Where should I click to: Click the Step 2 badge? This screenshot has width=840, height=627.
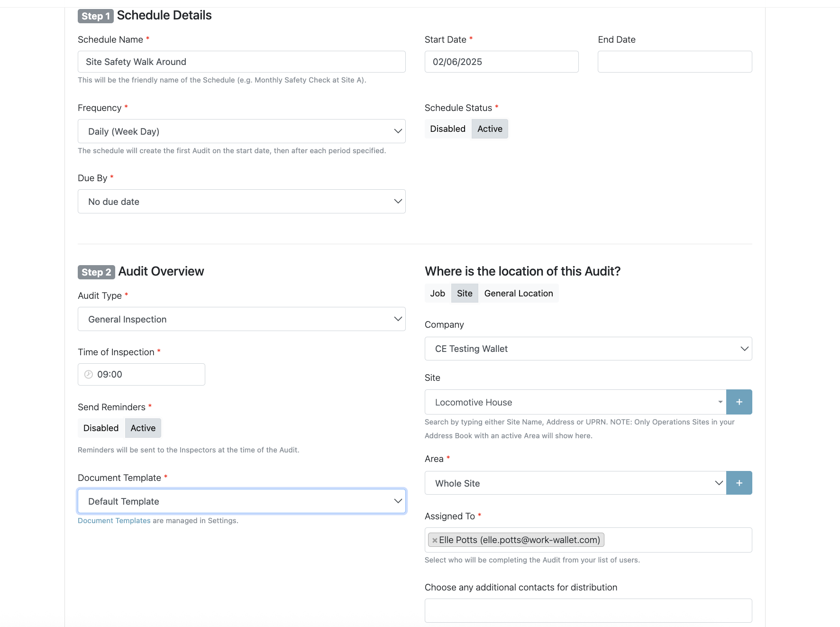[x=96, y=272]
